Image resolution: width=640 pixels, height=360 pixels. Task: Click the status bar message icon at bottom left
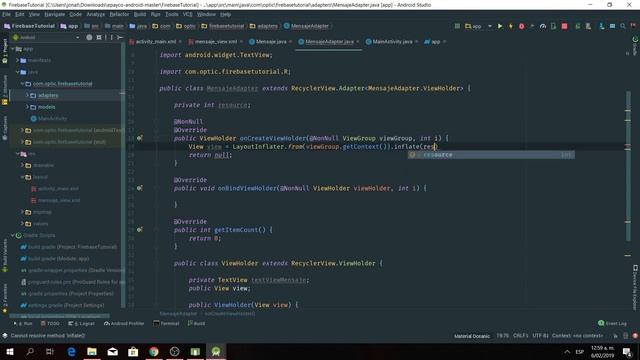pos(5,336)
